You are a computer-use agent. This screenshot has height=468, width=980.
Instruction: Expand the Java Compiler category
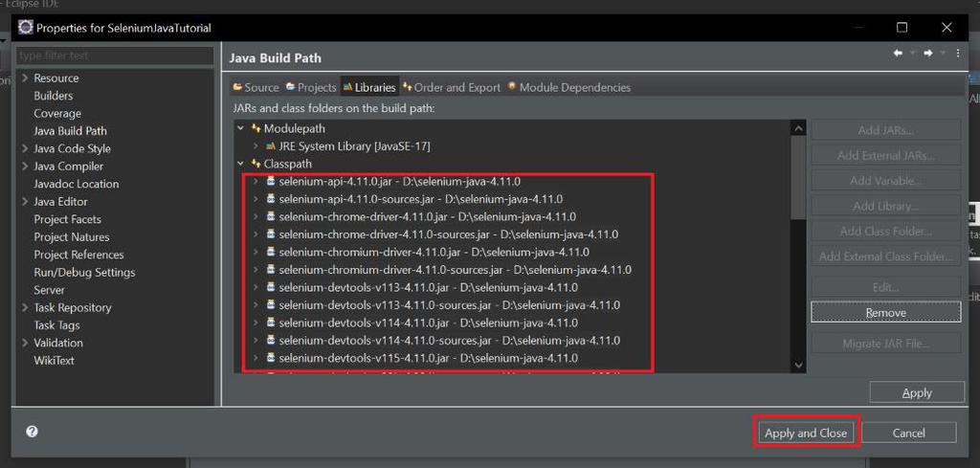click(24, 167)
